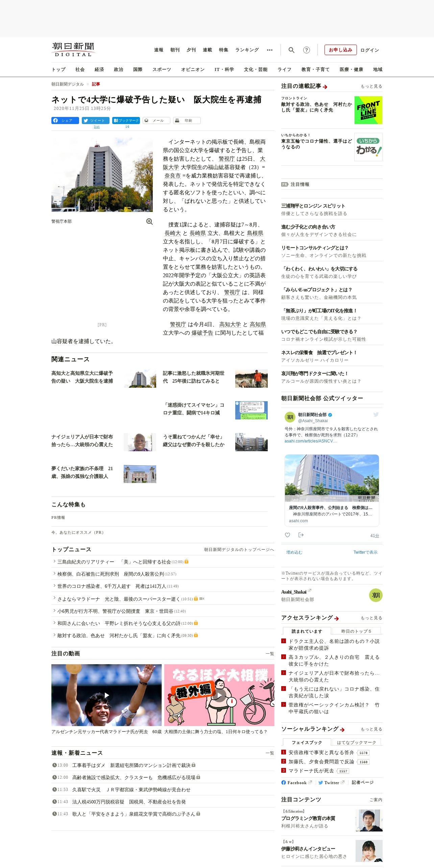This screenshot has height=868, width=434.
Task: Open the 爆破予告 keyword link
Action: point(202,333)
